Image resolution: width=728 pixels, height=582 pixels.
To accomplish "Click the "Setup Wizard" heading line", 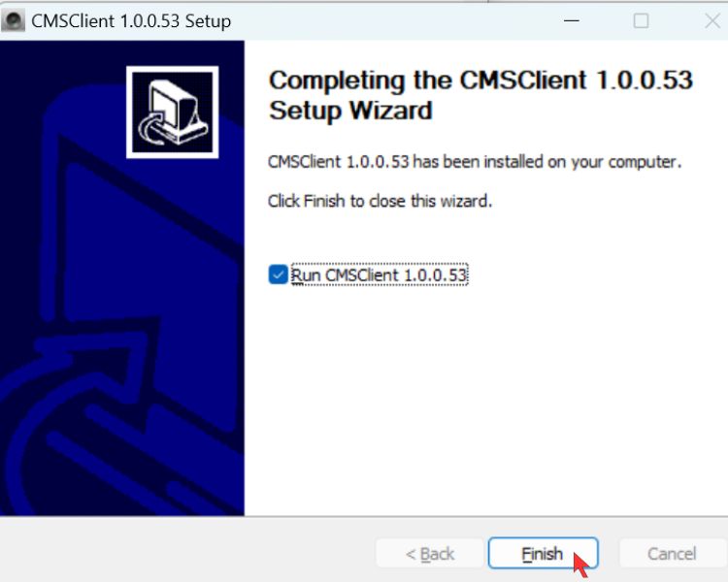I will 350,111.
